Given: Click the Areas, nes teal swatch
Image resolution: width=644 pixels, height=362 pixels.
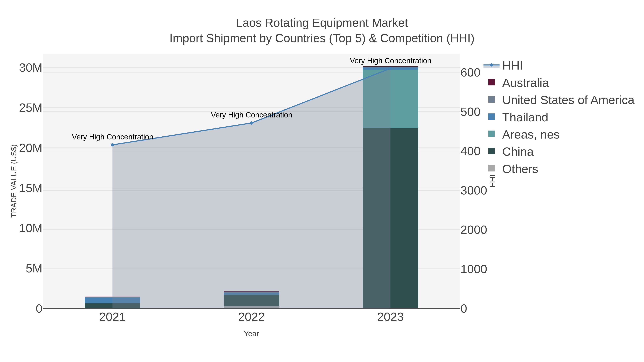Looking at the screenshot, I should [x=492, y=134].
